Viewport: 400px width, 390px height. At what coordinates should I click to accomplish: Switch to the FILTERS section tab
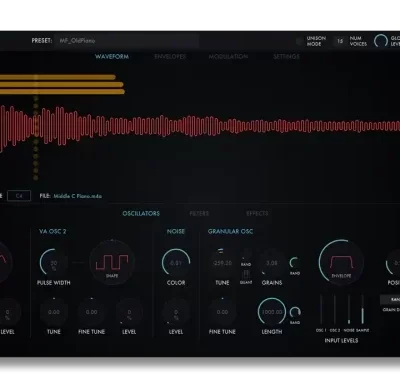coord(199,213)
